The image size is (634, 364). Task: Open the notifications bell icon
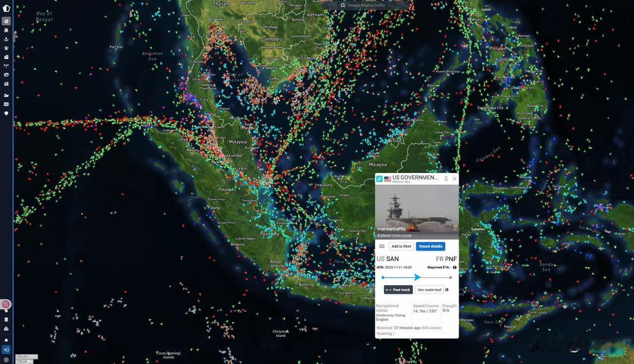click(6, 340)
